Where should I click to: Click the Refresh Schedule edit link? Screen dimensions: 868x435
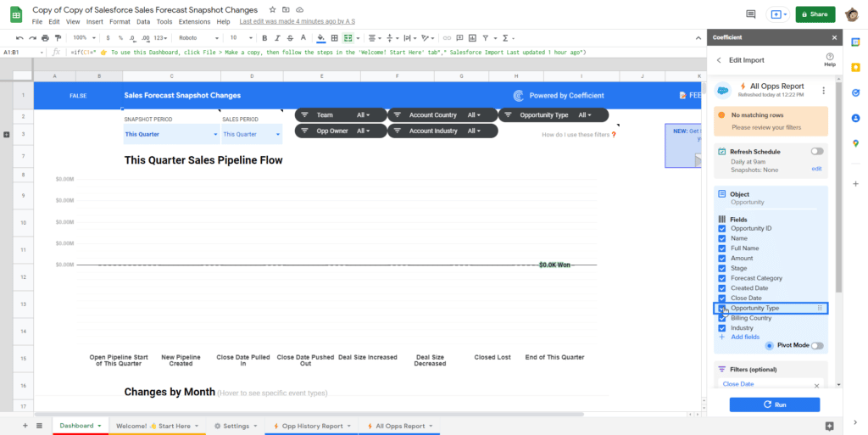point(816,169)
